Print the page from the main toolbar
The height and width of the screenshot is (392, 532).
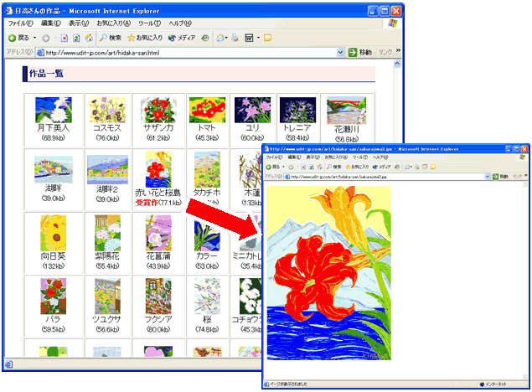click(x=235, y=38)
